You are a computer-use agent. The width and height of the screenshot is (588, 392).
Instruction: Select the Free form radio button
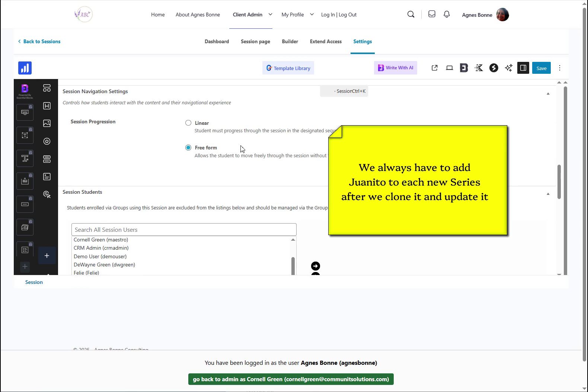pos(188,148)
